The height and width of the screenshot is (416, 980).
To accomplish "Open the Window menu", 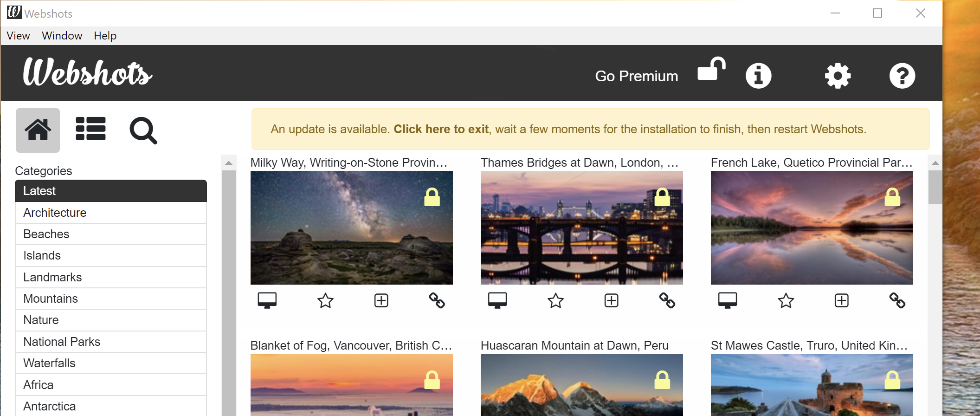I will (x=62, y=36).
